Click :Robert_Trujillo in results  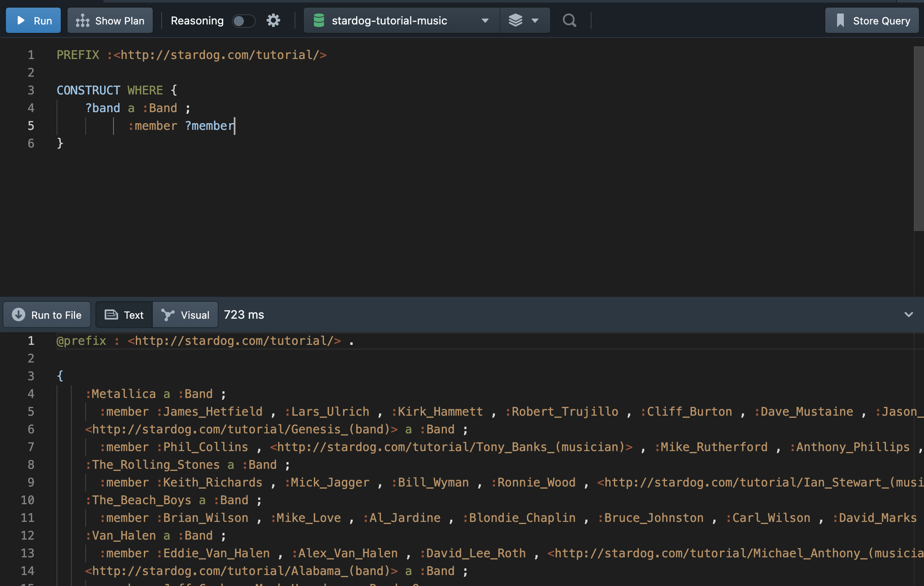[562, 411]
